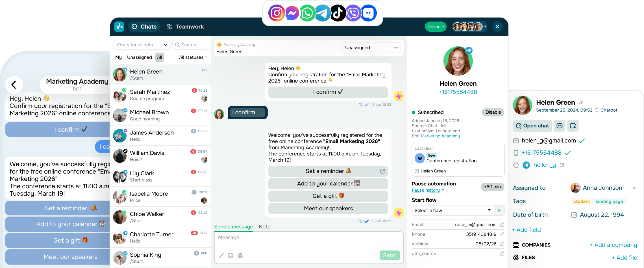Click the WhatsApp icon in the channels banner
Screen dimensions: 644x268
(x=307, y=13)
